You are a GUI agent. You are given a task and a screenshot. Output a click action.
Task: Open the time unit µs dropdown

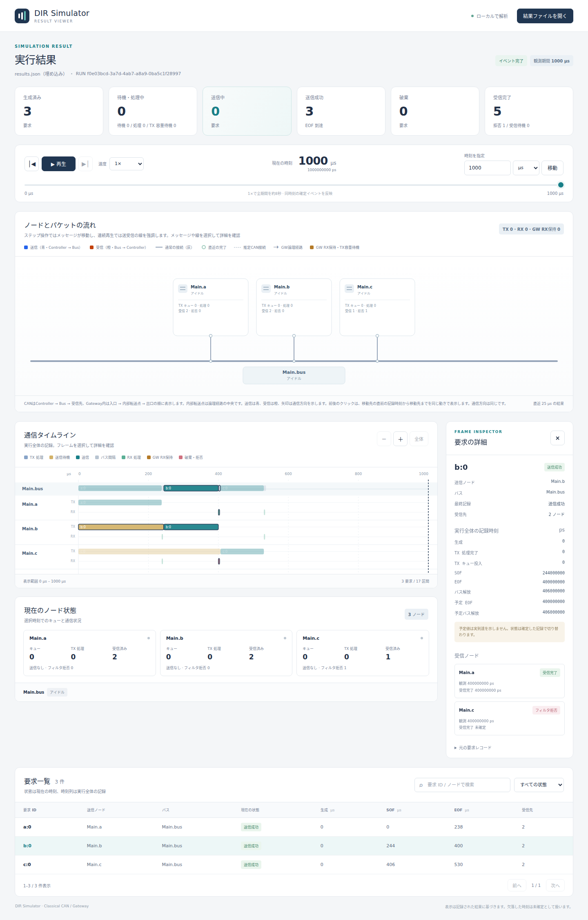[x=526, y=168]
